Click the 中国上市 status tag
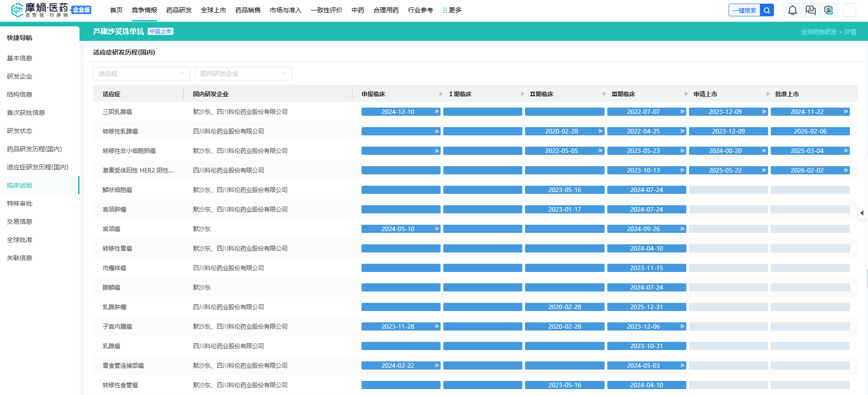 pos(160,31)
